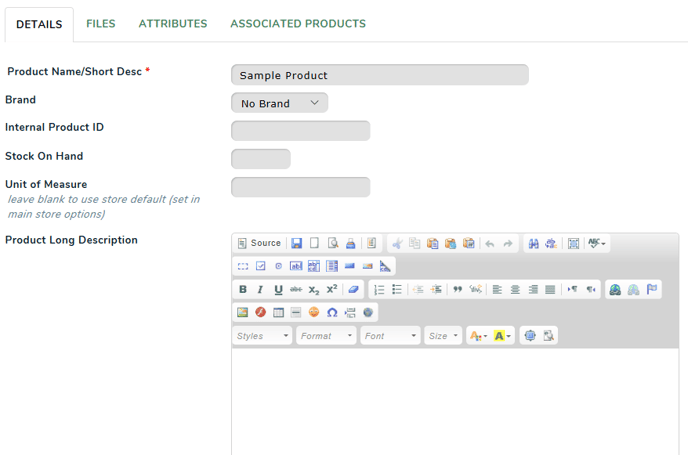Toggle Subscript formatting
The image size is (688, 455).
pos(314,290)
